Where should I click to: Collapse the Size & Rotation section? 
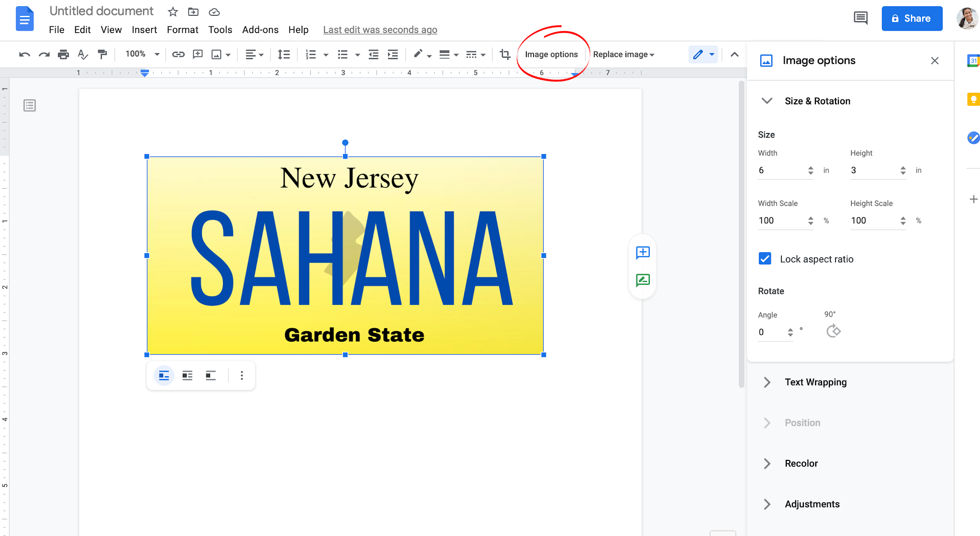click(767, 100)
